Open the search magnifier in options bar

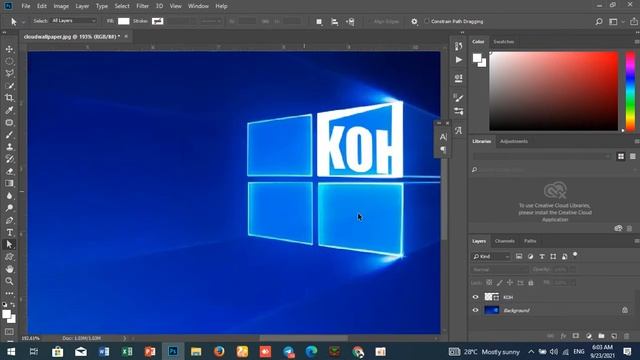point(599,22)
